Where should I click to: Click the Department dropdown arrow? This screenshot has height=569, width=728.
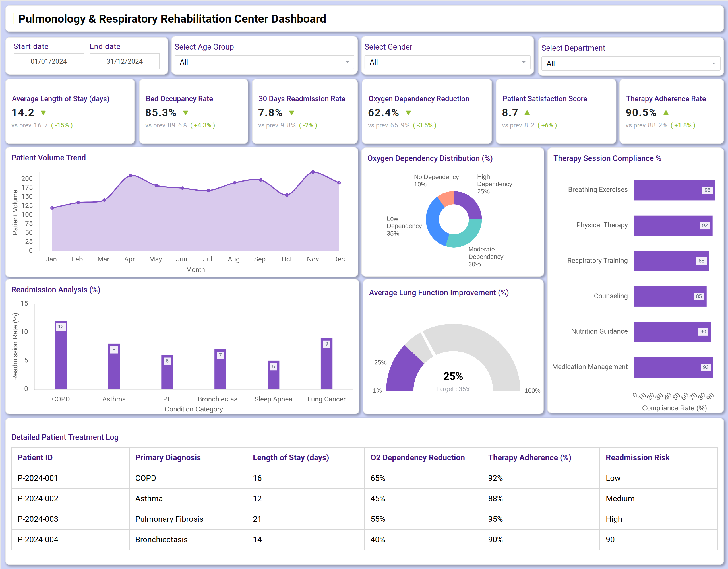pos(714,63)
